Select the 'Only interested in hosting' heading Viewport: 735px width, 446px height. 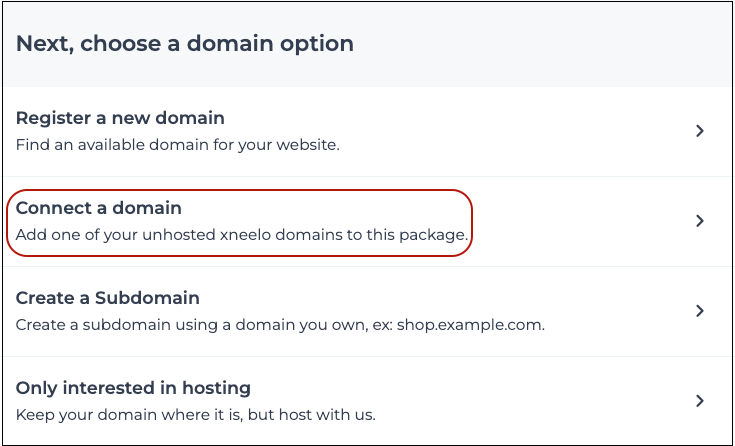[133, 388]
